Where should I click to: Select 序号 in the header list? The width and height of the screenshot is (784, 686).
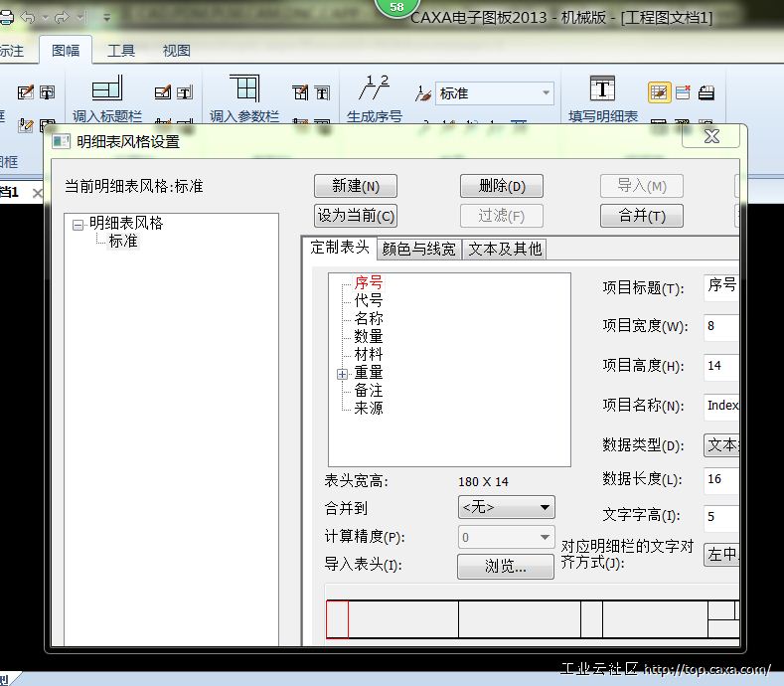pyautogui.click(x=369, y=282)
